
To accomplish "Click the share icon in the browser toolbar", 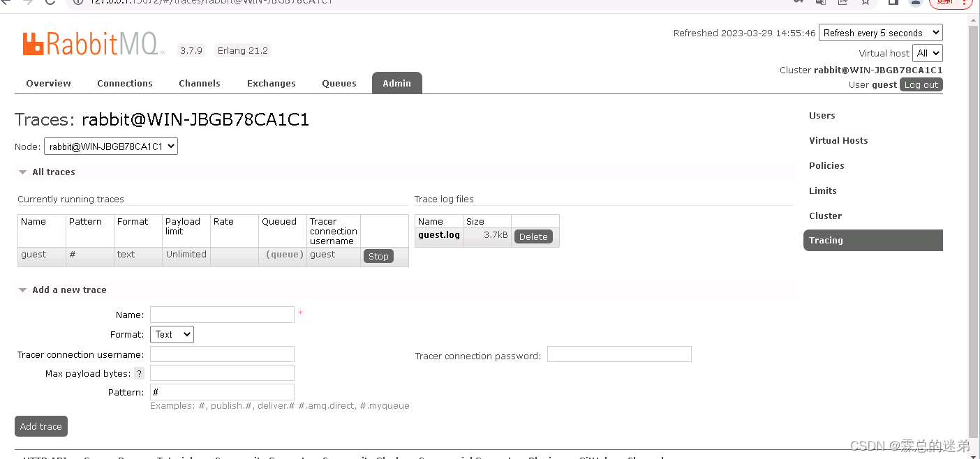I will 841,3.
